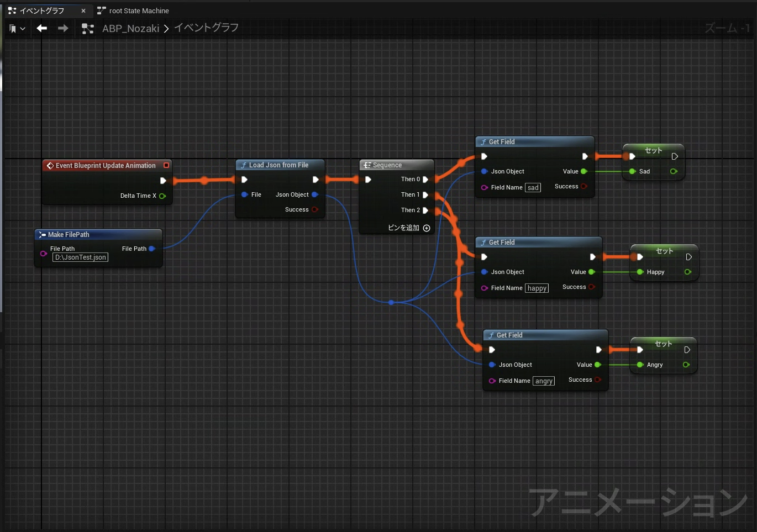Click the blueprint graph icon beside ABP_Nozaki
The image size is (757, 532).
87,28
